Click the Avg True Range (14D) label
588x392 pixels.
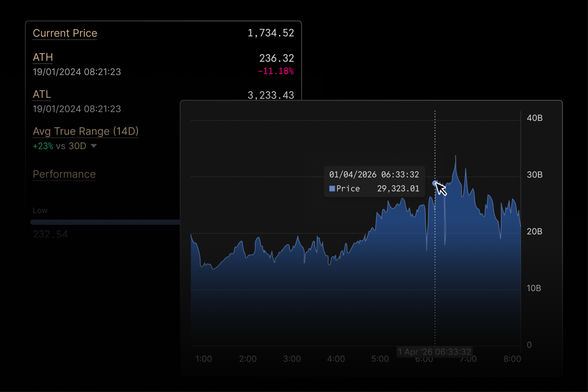tap(86, 131)
